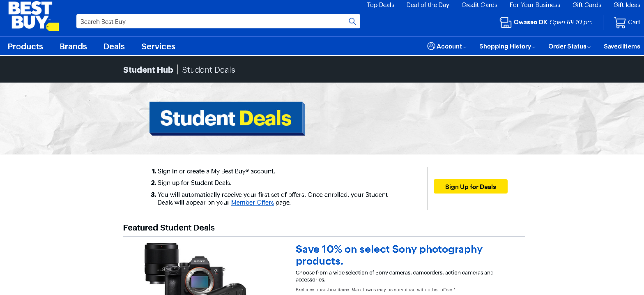Click the Account profile icon
The height and width of the screenshot is (295, 644).
click(431, 46)
